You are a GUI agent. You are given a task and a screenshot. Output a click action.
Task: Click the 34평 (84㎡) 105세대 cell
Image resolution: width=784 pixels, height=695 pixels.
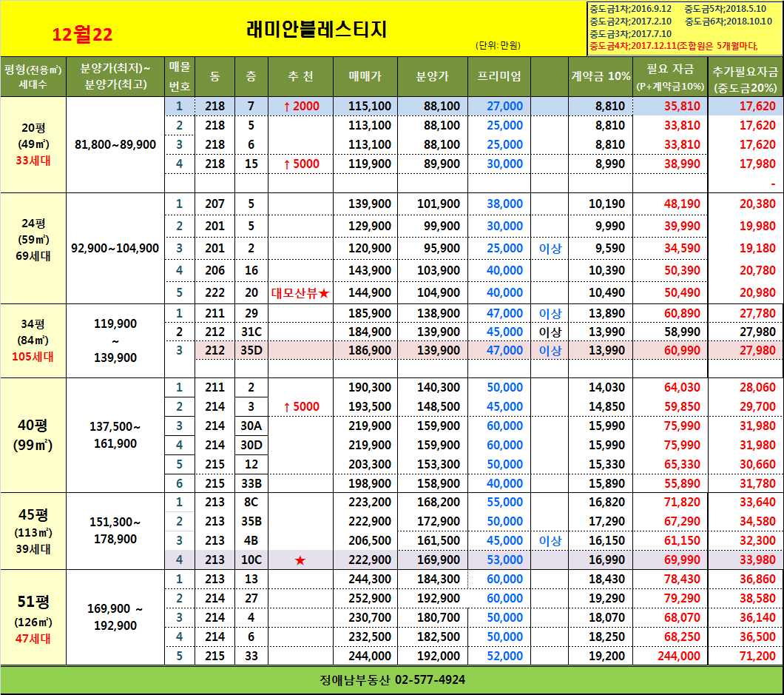click(33, 340)
